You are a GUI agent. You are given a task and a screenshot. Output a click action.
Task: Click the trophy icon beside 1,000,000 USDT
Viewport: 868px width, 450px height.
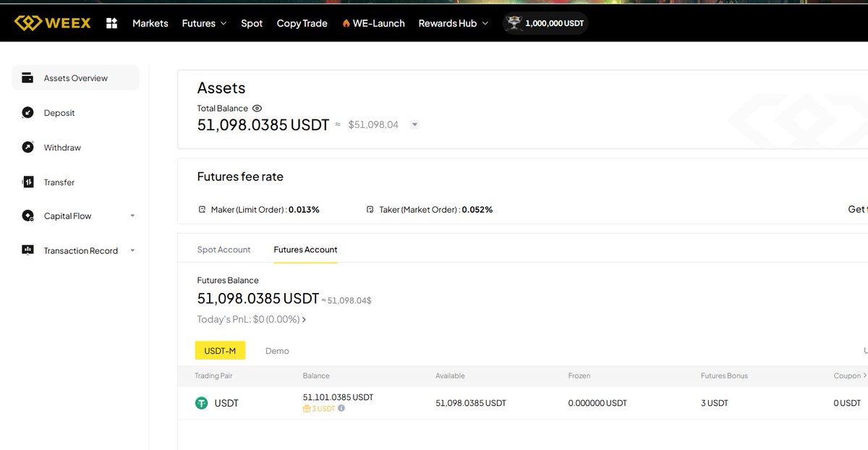pyautogui.click(x=514, y=22)
